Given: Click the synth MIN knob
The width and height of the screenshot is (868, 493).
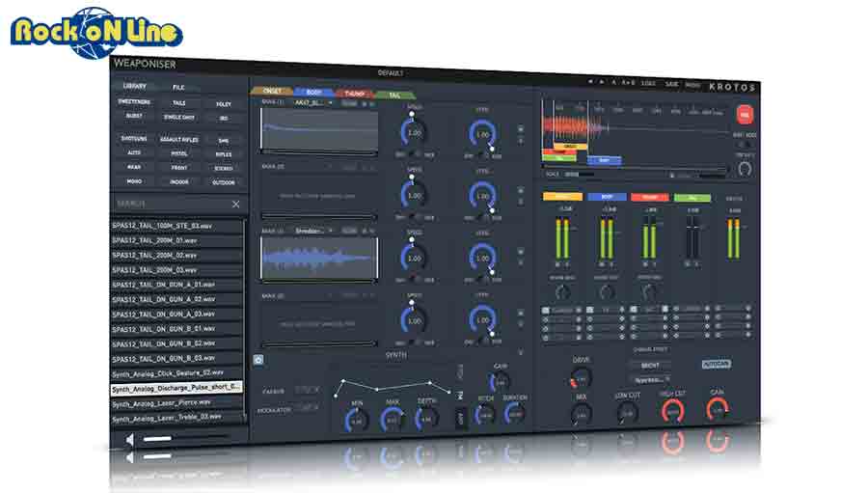Looking at the screenshot, I should point(357,421).
